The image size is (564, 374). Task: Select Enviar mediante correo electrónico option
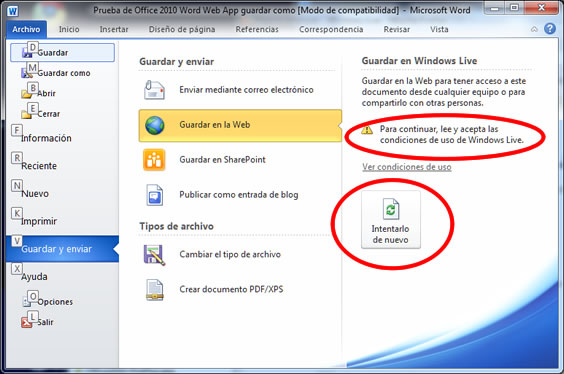click(240, 90)
